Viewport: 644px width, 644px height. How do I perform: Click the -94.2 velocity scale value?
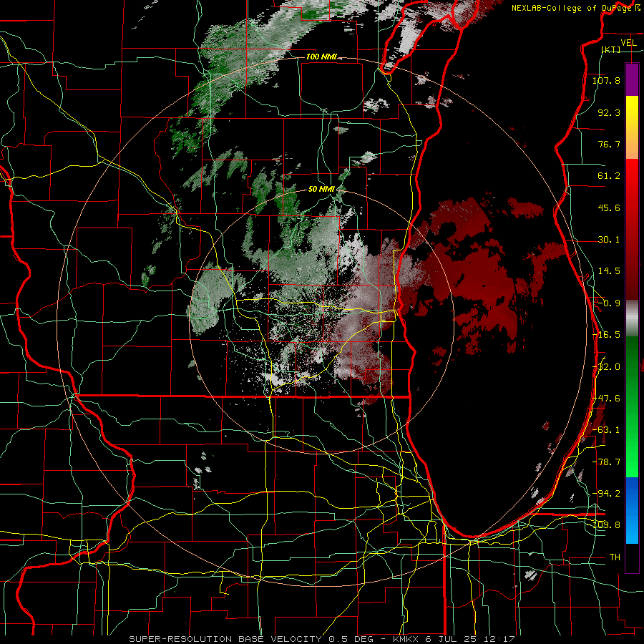tap(606, 493)
